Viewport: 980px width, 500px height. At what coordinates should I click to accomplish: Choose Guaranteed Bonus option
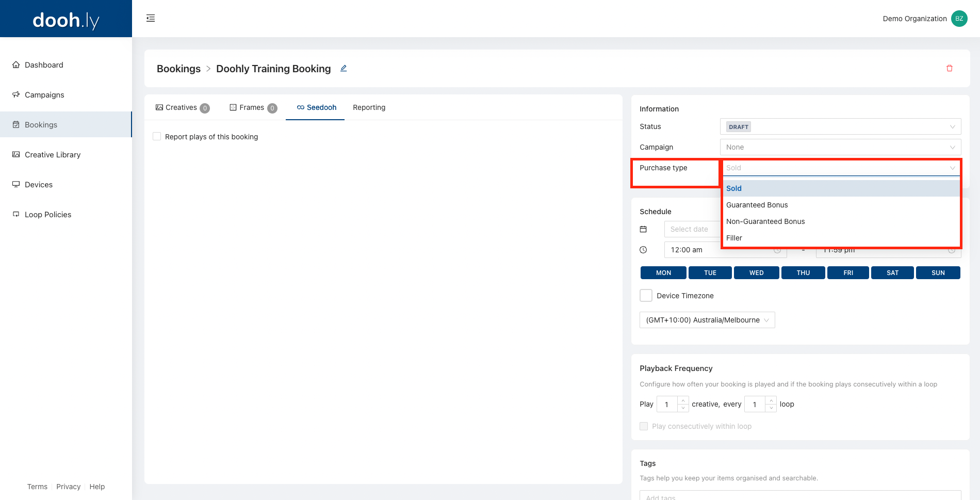tap(841, 205)
